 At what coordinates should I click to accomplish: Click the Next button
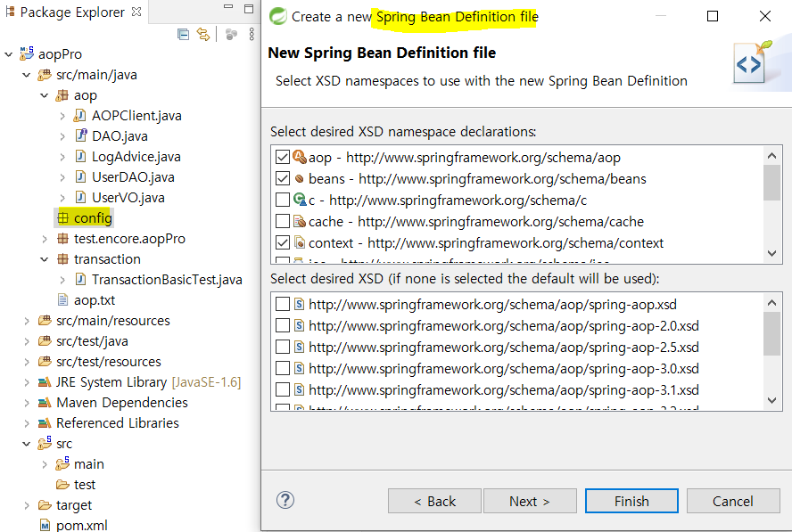click(x=530, y=501)
